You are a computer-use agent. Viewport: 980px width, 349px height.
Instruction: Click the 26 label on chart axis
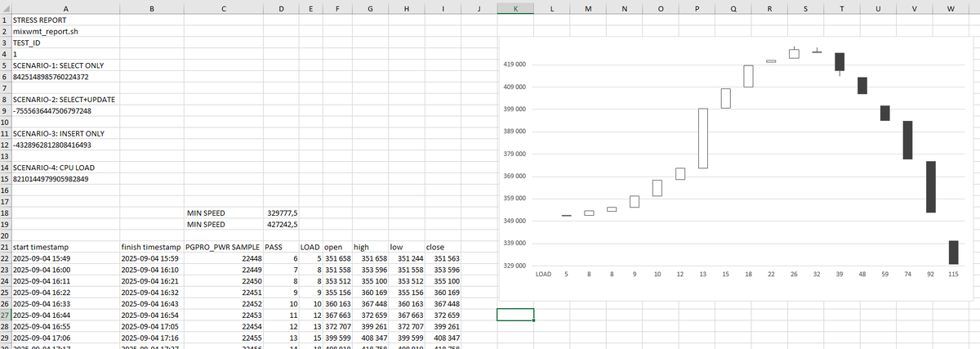tap(793, 275)
